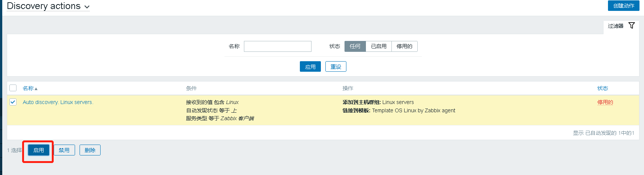
Task: Click the 删除 delete button
Action: [90, 150]
